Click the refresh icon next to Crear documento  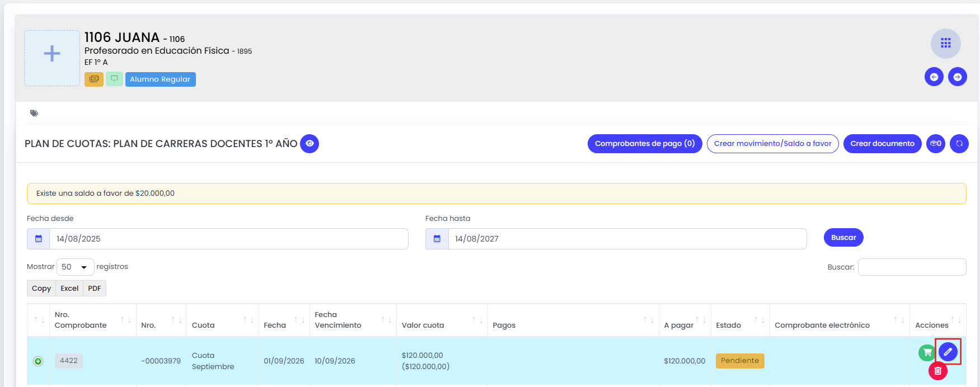(x=959, y=144)
